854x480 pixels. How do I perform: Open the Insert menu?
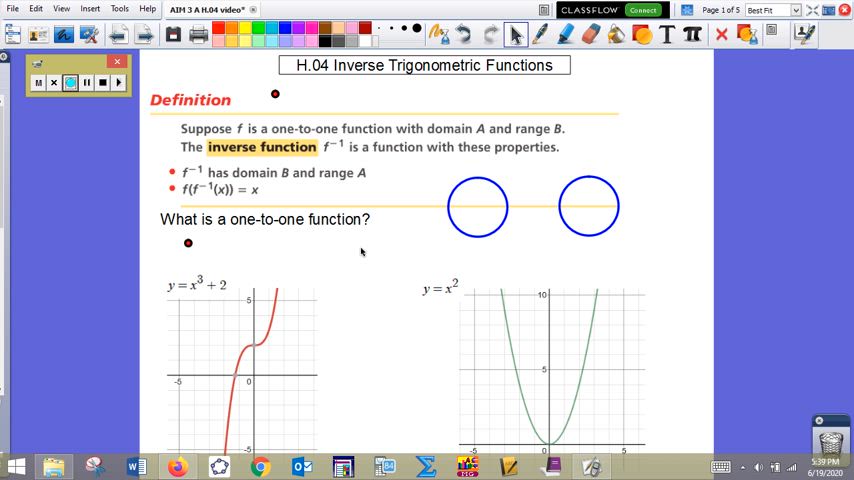pyautogui.click(x=90, y=9)
